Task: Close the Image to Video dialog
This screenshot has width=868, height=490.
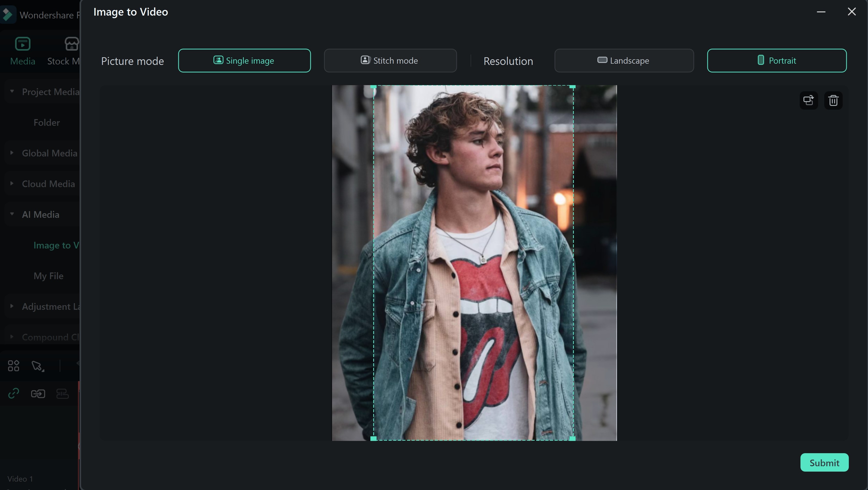Action: pos(851,12)
